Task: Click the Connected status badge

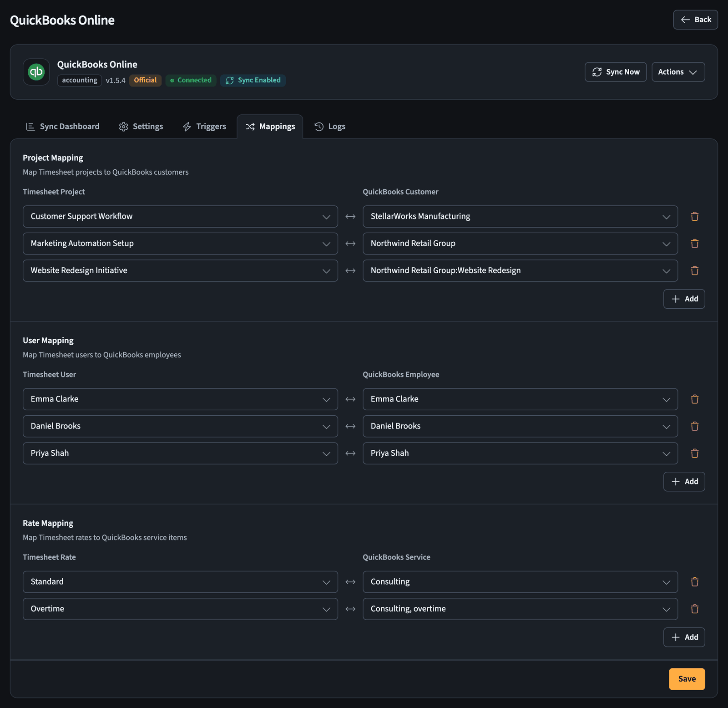Action: pyautogui.click(x=191, y=81)
